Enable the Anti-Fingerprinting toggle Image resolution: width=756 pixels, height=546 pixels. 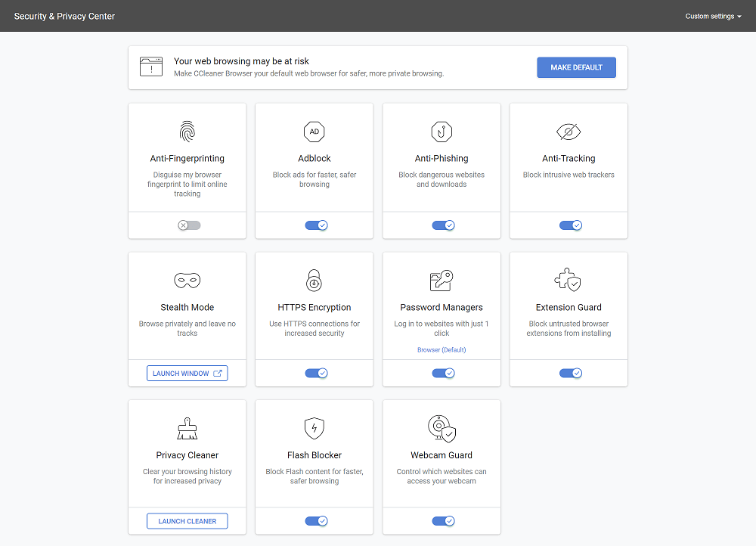189,225
